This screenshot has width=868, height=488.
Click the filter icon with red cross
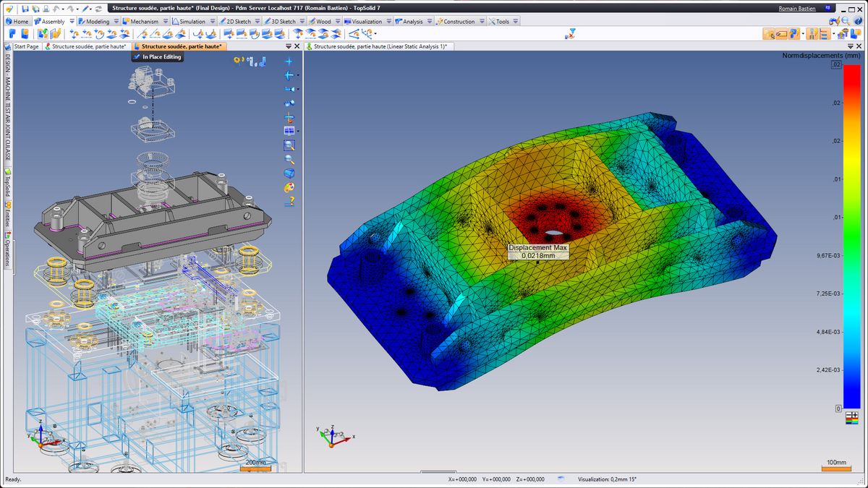571,33
